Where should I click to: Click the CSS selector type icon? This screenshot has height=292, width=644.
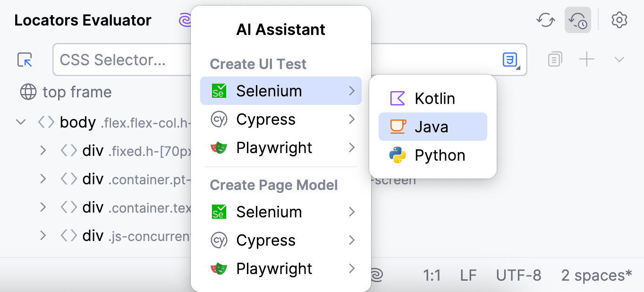click(x=509, y=59)
